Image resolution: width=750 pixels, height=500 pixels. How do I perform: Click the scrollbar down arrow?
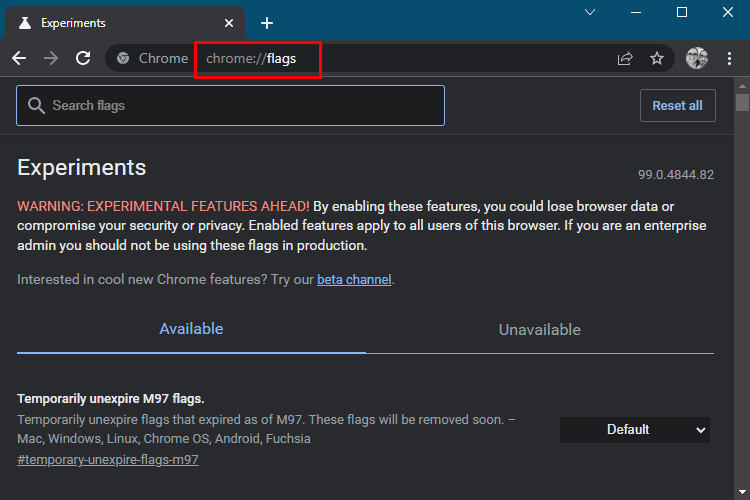[742, 492]
